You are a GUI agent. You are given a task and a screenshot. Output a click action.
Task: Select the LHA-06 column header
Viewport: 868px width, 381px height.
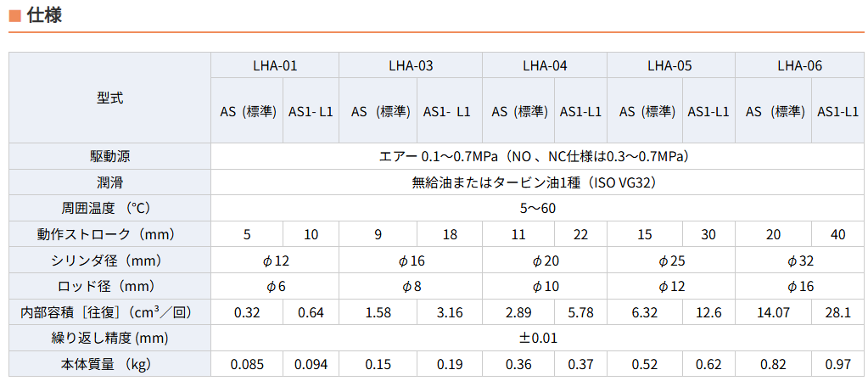(x=799, y=65)
